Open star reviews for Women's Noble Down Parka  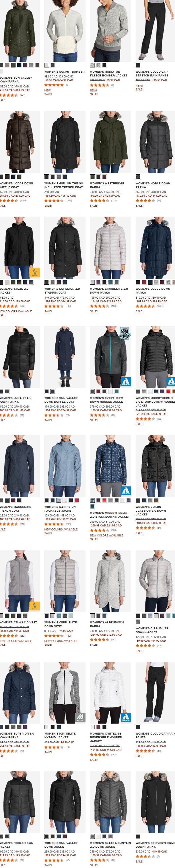(145, 200)
